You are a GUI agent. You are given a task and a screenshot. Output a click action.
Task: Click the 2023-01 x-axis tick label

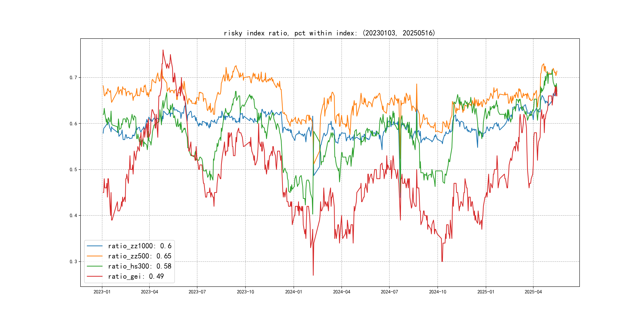(102, 292)
